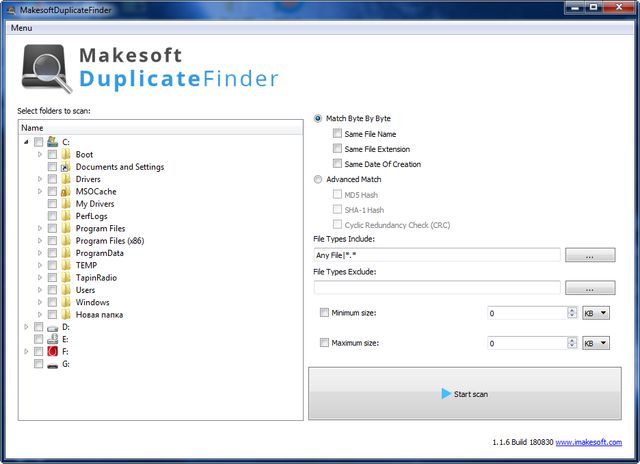Click the Documents and Settings folder icon
Screen dimensions: 640x464
tap(65, 167)
